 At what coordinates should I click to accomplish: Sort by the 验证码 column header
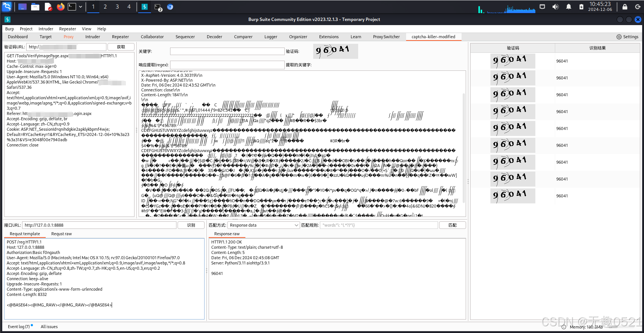[x=513, y=48]
